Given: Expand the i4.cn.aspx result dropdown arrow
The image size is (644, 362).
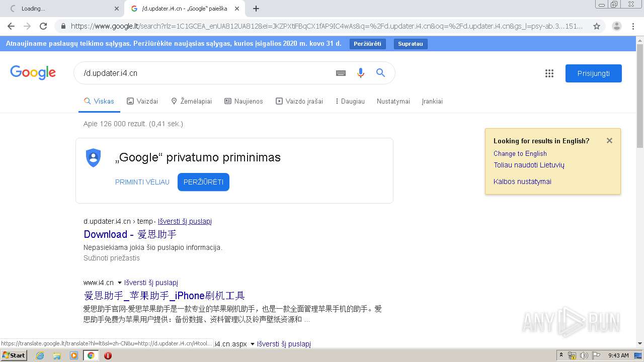Looking at the screenshot, I should (x=253, y=344).
